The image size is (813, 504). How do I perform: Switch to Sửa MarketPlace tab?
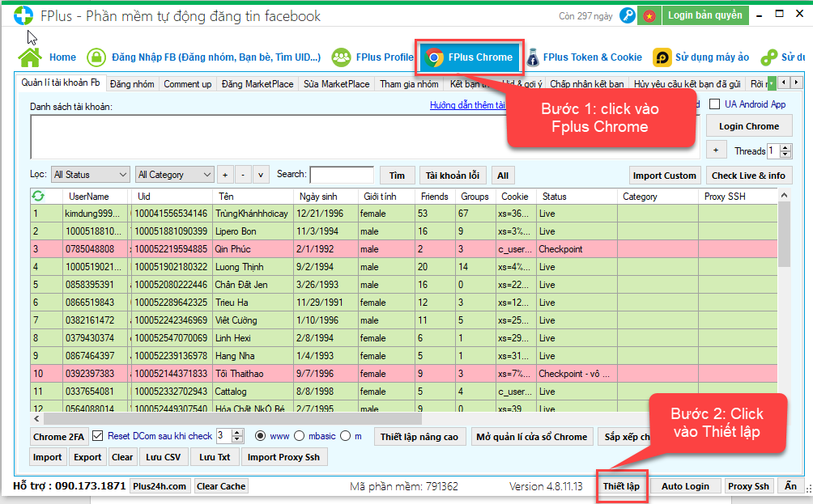337,84
